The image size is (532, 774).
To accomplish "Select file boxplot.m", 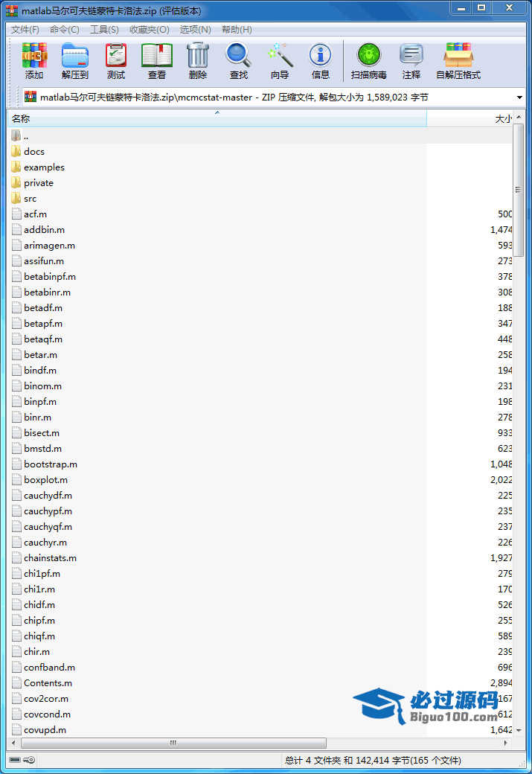I will (x=39, y=480).
